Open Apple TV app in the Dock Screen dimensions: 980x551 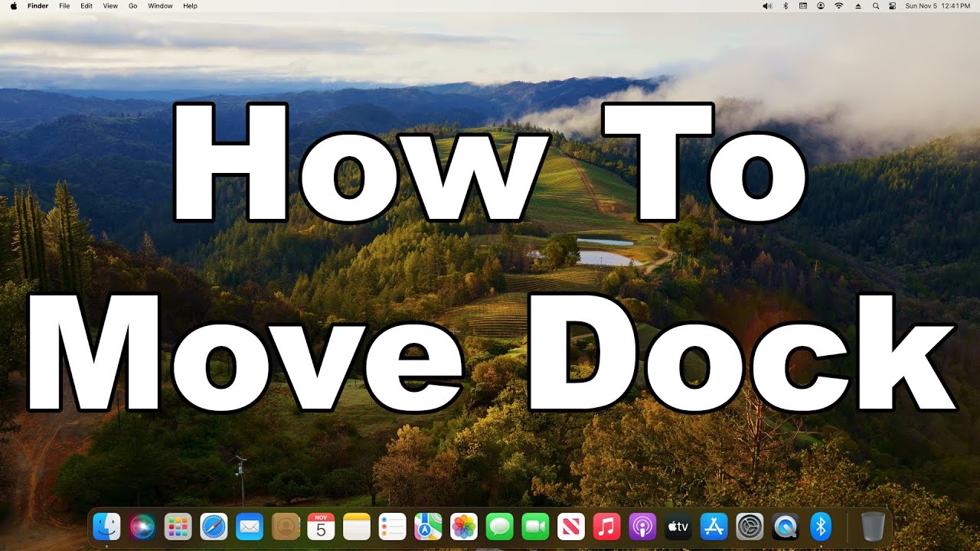(x=678, y=527)
